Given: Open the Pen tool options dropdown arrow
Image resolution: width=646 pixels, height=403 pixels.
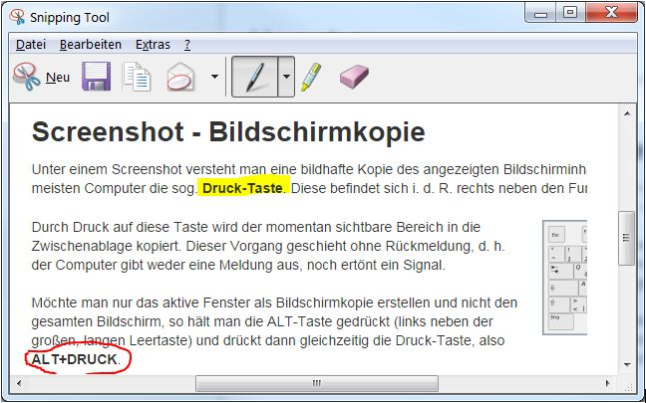Looking at the screenshot, I should coord(285,77).
